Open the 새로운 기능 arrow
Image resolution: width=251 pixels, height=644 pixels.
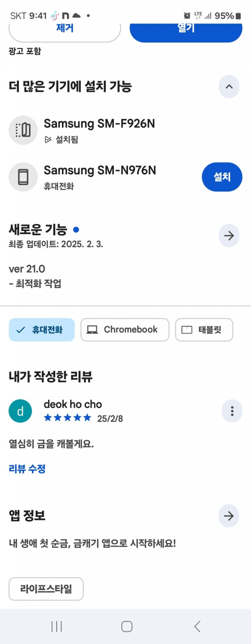click(x=229, y=235)
